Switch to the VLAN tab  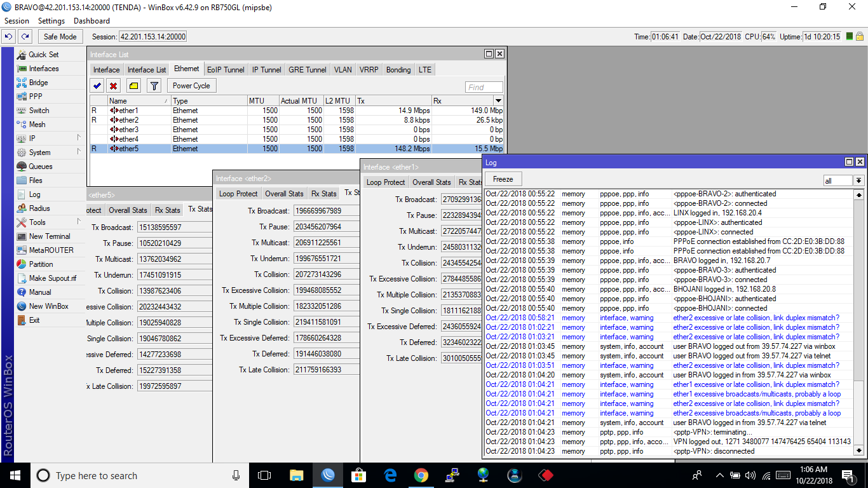pos(342,69)
